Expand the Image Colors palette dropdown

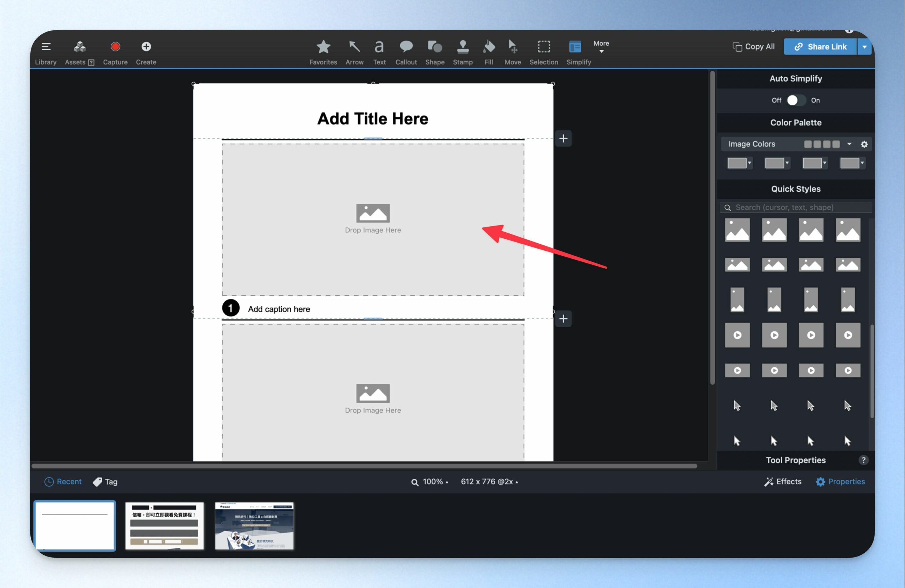[849, 144]
